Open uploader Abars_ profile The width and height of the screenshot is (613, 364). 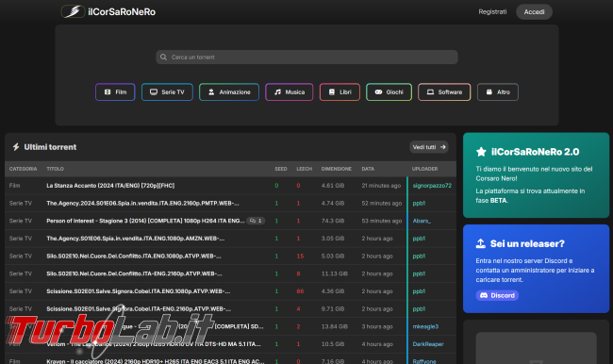click(422, 221)
